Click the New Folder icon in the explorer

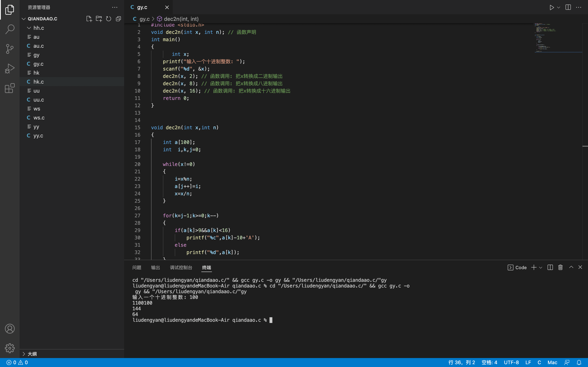click(99, 19)
